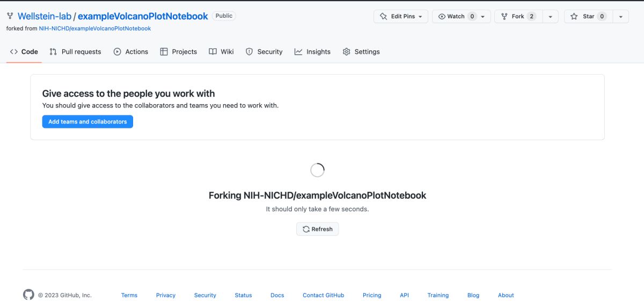Open the Projects tab

click(179, 52)
